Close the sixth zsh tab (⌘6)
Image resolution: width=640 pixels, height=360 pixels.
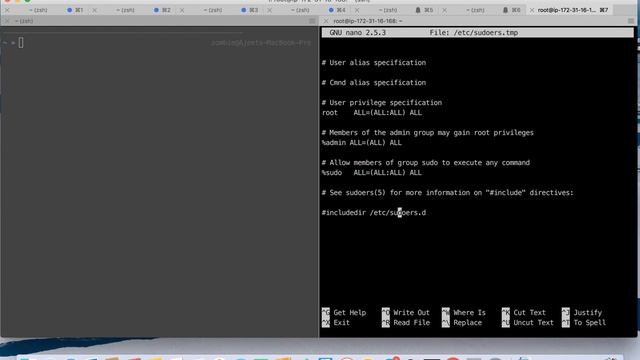pos(444,10)
